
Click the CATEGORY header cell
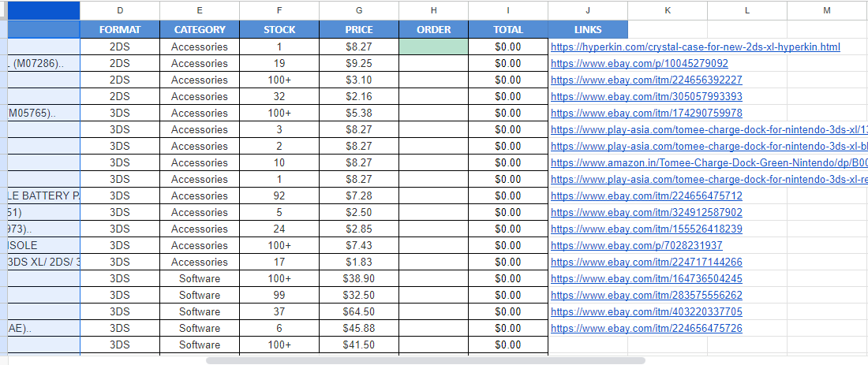200,30
